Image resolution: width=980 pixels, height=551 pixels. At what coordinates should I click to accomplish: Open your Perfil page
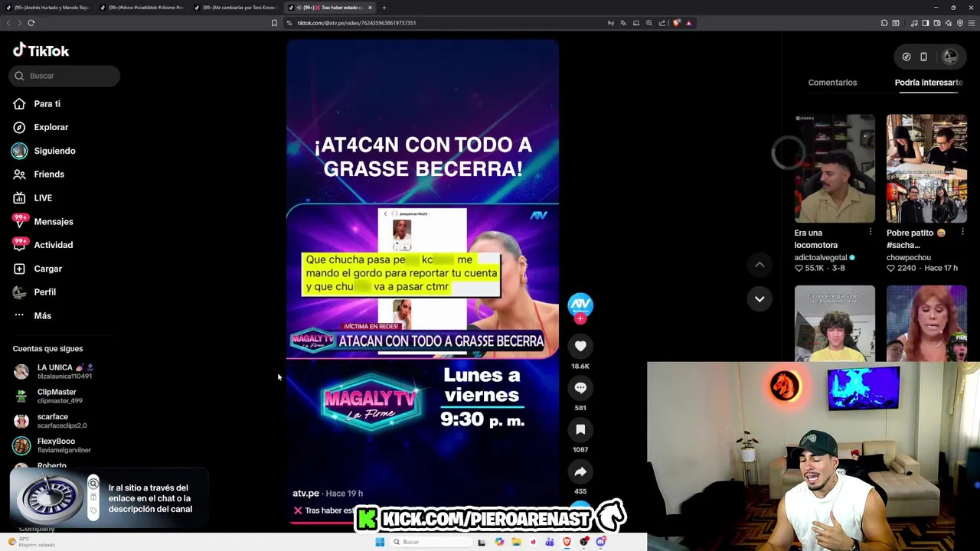[34, 292]
